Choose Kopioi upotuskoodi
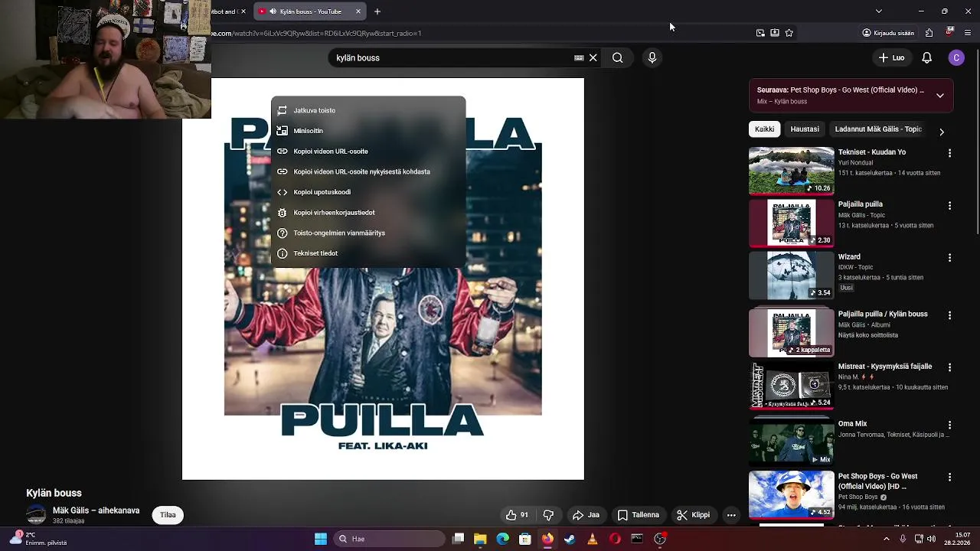Screen dimensions: 980x551 368,192
